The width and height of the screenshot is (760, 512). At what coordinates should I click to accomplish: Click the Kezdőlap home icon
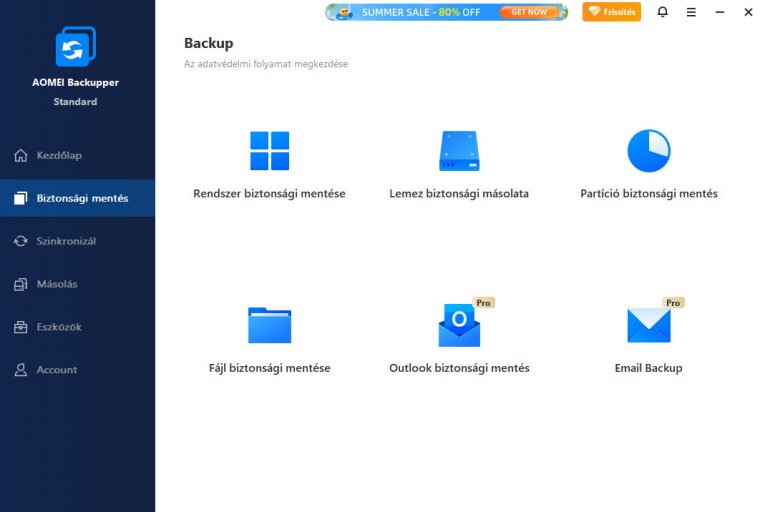pos(20,156)
